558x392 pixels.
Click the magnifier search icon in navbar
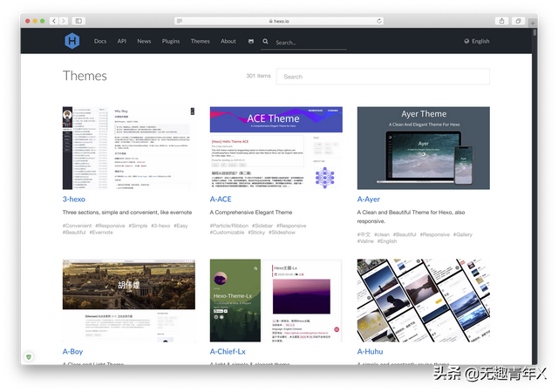pos(265,41)
